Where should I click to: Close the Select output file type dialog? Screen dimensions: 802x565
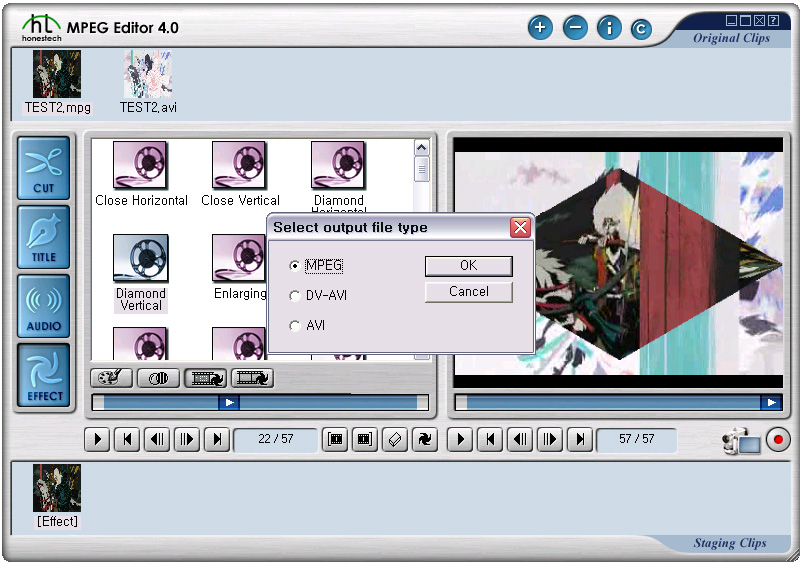point(521,228)
